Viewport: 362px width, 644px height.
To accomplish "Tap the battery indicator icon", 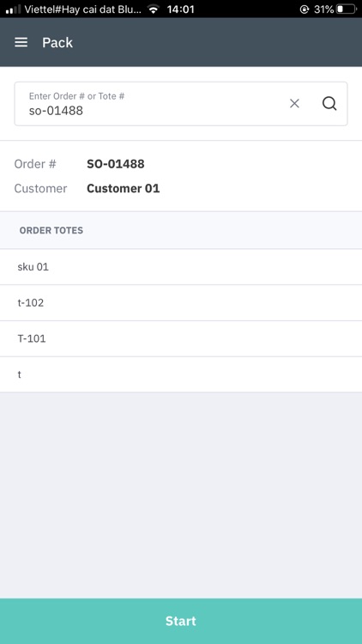I will (x=346, y=9).
